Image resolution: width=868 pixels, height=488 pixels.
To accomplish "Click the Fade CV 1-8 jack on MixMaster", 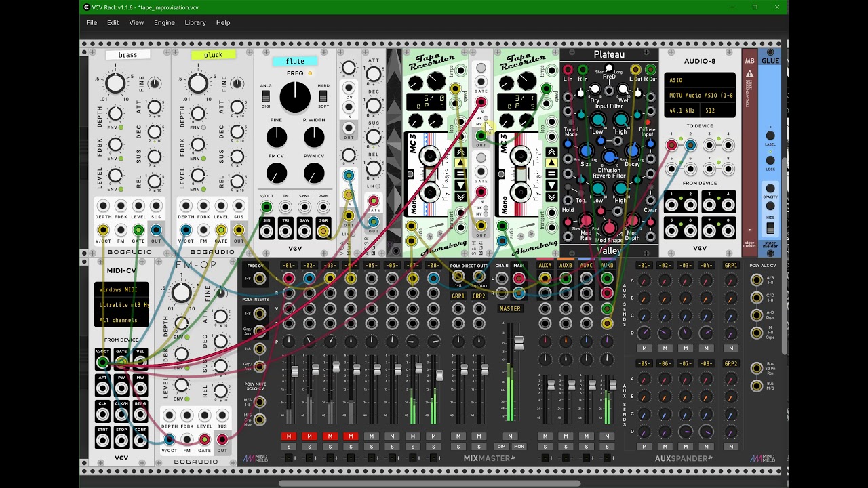I will [259, 279].
